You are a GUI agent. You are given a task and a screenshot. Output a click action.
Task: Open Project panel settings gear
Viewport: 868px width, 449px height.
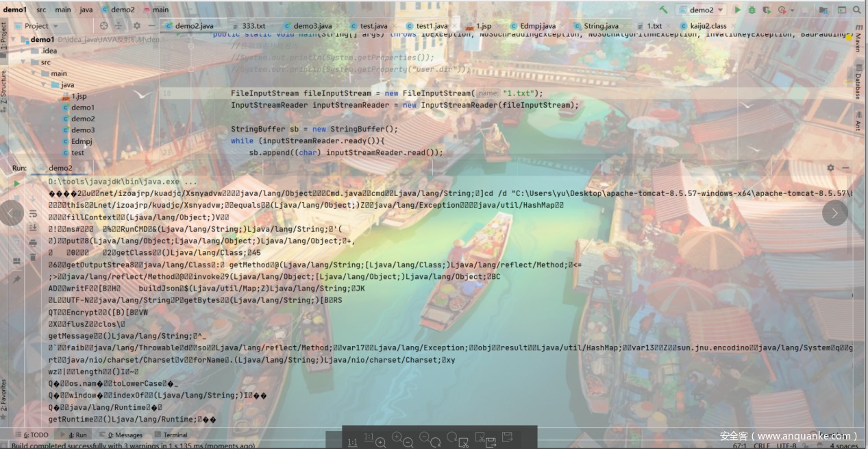point(136,25)
